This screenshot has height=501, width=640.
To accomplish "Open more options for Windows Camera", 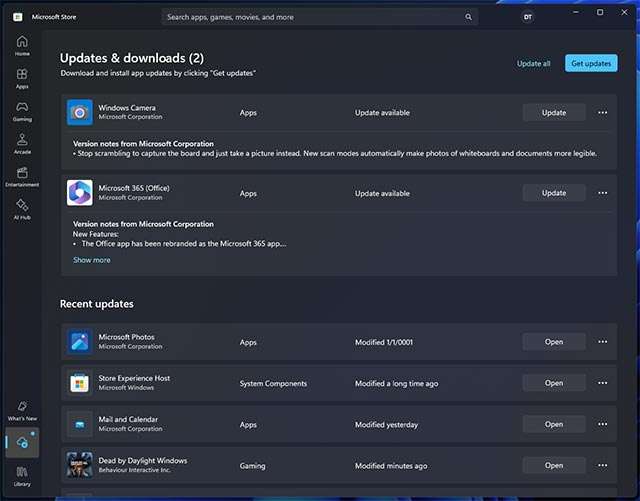I will point(602,113).
